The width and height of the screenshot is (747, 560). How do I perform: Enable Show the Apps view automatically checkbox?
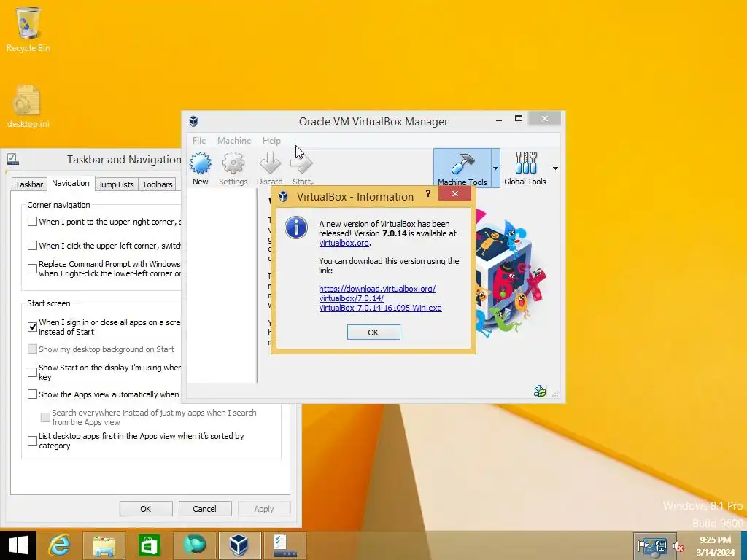(32, 394)
